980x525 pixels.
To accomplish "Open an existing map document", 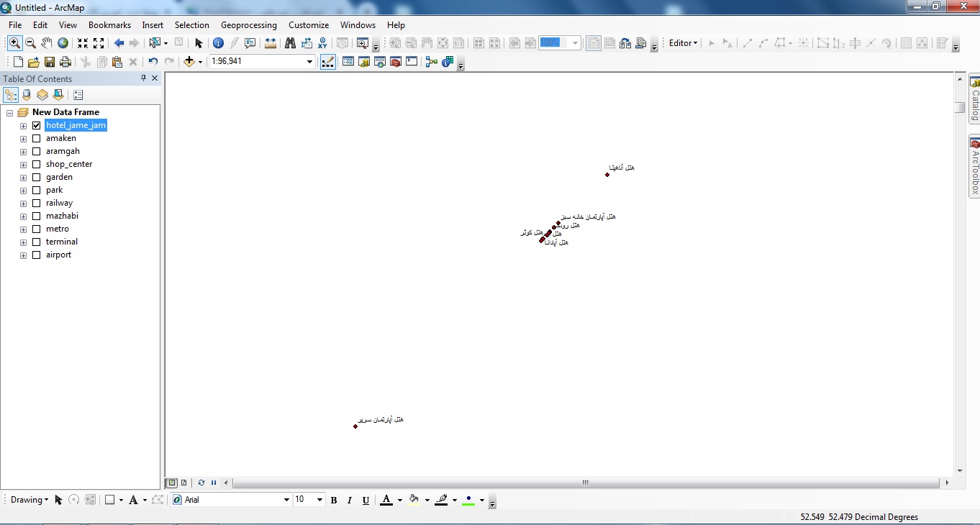I will pyautogui.click(x=34, y=62).
